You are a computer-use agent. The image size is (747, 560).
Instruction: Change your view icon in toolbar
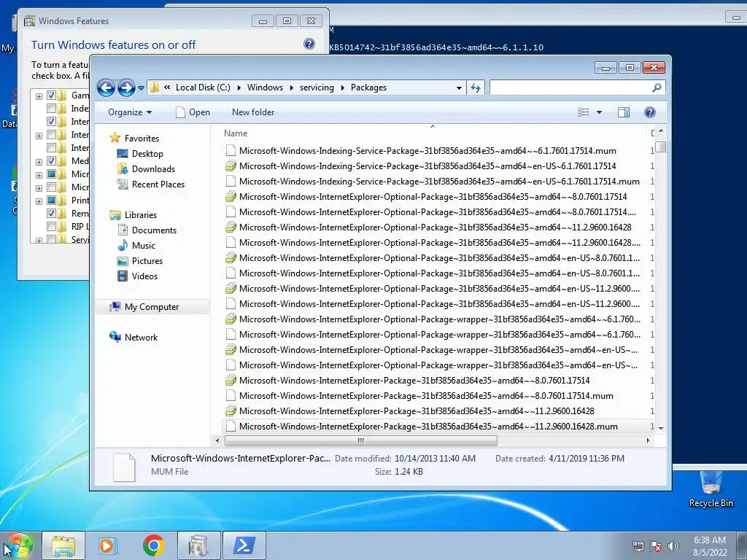[x=583, y=112]
